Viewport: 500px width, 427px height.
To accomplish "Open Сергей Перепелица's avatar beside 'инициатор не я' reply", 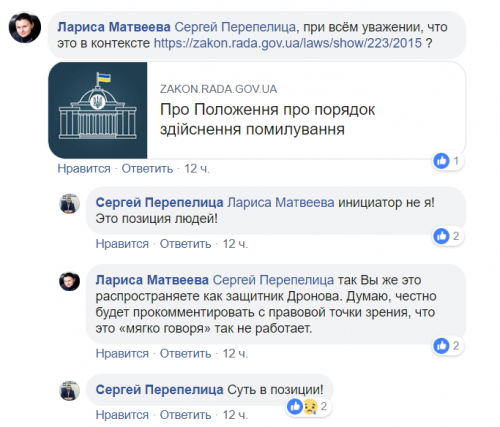I will tap(70, 203).
